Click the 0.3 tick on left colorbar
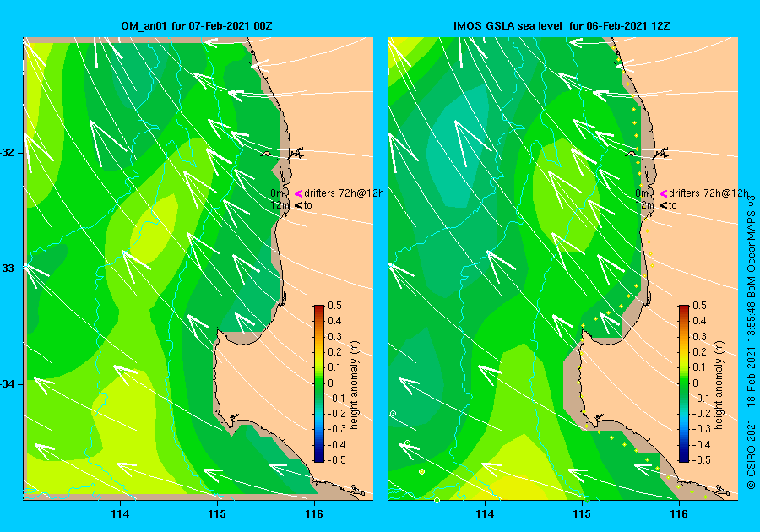The width and height of the screenshot is (760, 532). coord(335,336)
